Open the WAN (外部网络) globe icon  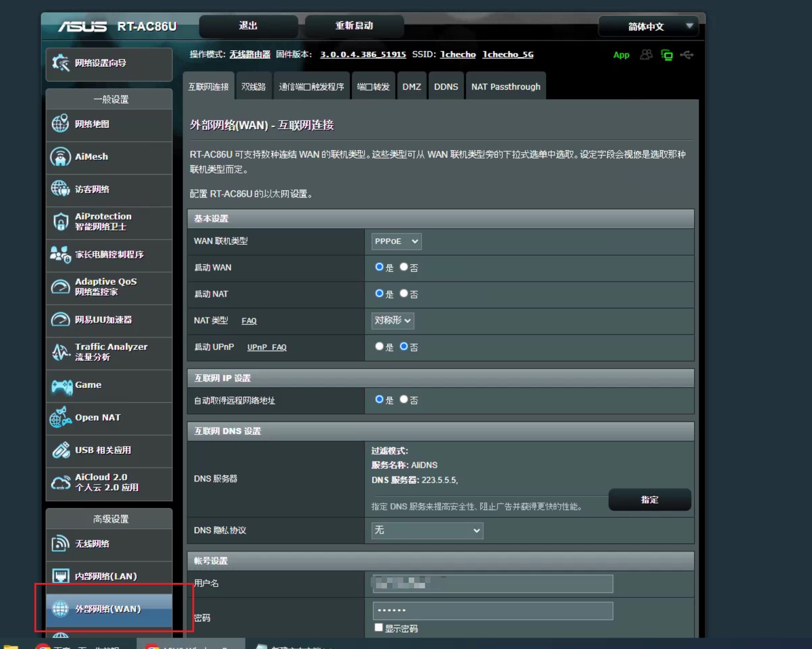(60, 609)
